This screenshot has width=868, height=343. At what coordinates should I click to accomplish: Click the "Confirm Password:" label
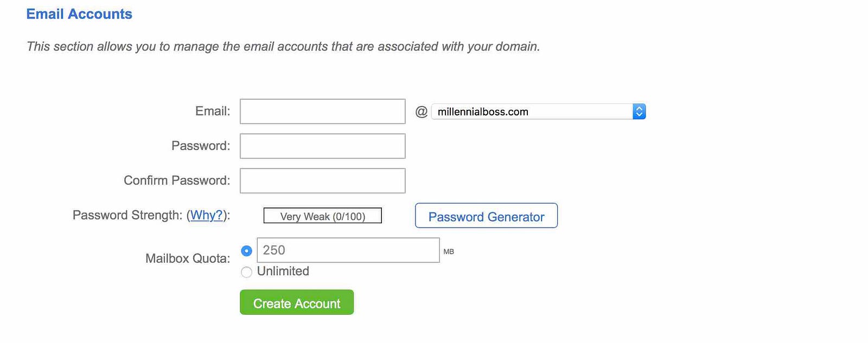click(177, 180)
